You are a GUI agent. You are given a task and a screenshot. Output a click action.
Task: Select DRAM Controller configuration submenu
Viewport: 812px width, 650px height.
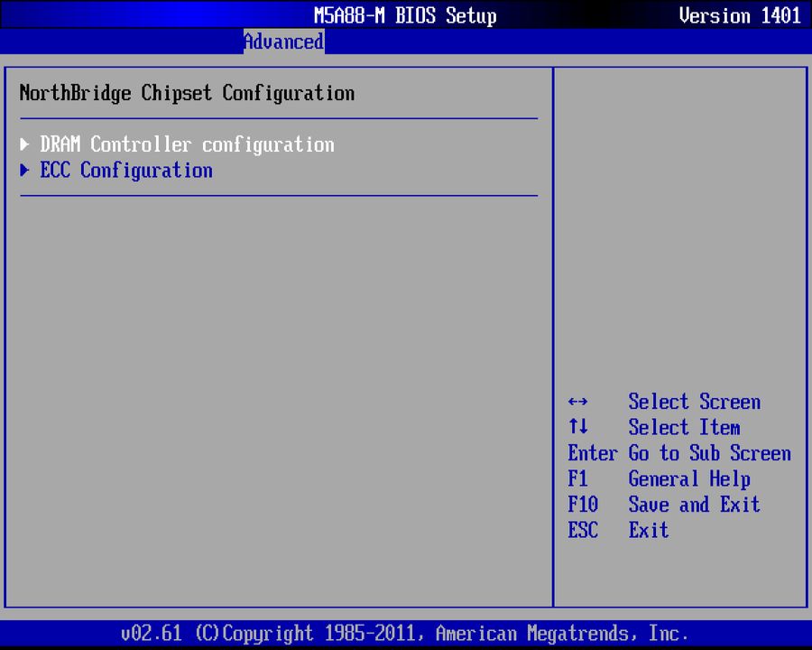(x=187, y=144)
